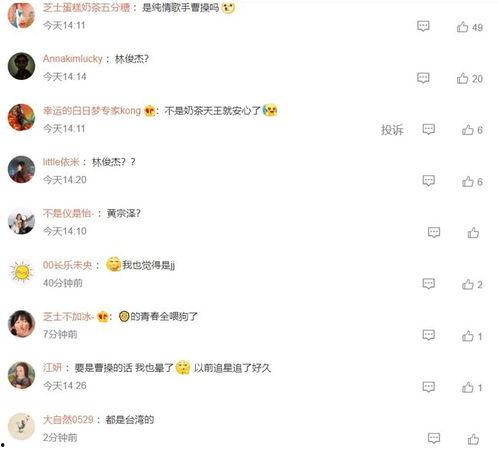Click the sun avatar of 00长乐未央
This screenshot has width=499, height=451.
21,272
